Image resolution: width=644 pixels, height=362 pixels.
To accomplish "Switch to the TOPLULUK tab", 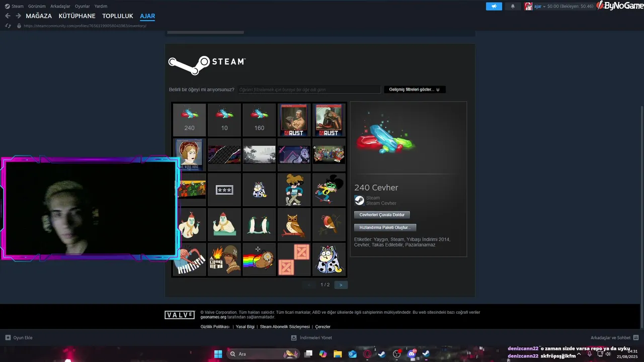I will [118, 16].
